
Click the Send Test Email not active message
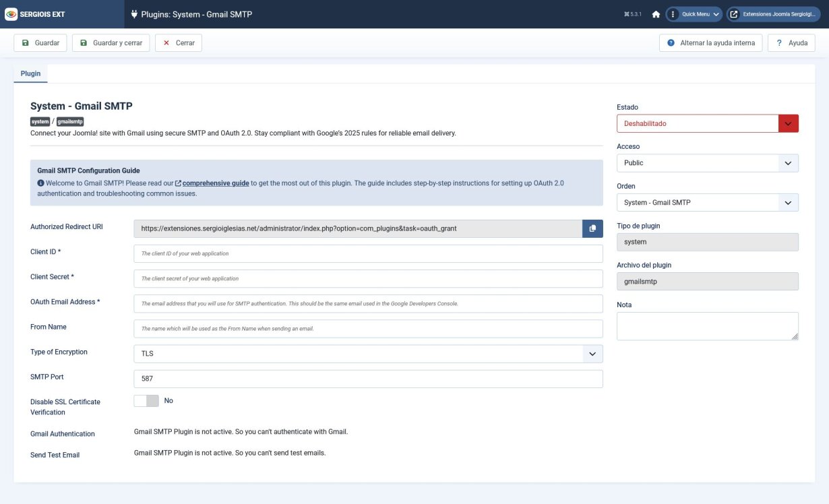pyautogui.click(x=230, y=453)
